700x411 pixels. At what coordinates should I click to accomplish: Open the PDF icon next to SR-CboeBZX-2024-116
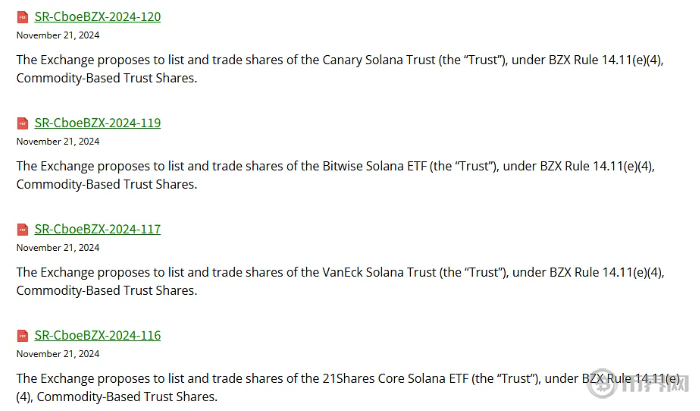22,335
